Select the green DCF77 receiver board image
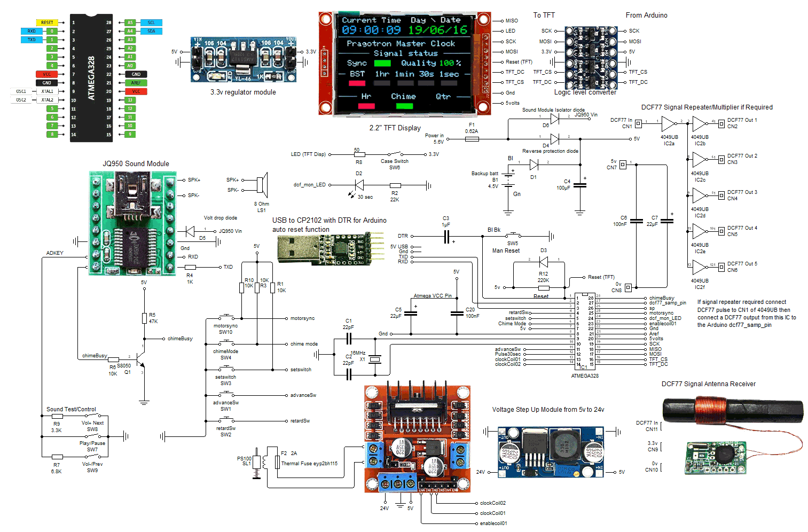Image resolution: width=808 pixels, height=532 pixels. tap(716, 457)
